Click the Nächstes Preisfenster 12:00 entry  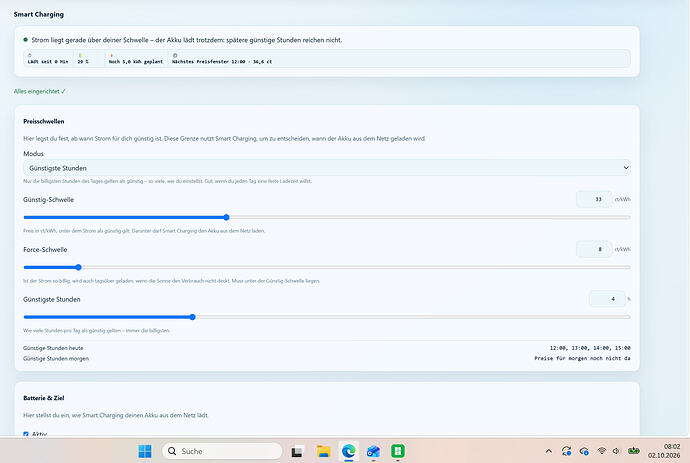tap(222, 62)
